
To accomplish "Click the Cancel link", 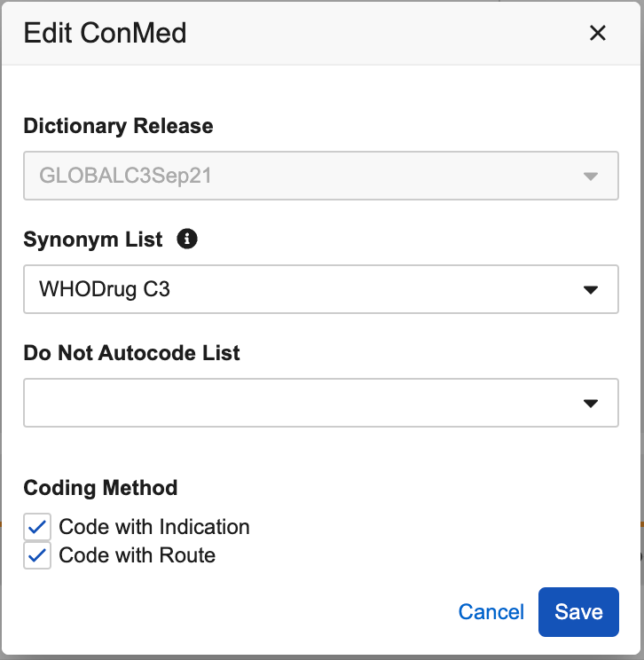I will [x=491, y=612].
